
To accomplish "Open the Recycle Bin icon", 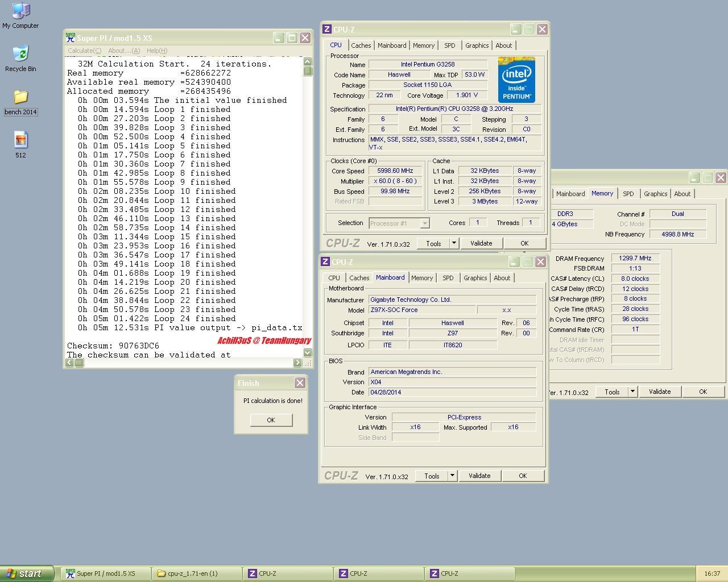I will tap(20, 55).
